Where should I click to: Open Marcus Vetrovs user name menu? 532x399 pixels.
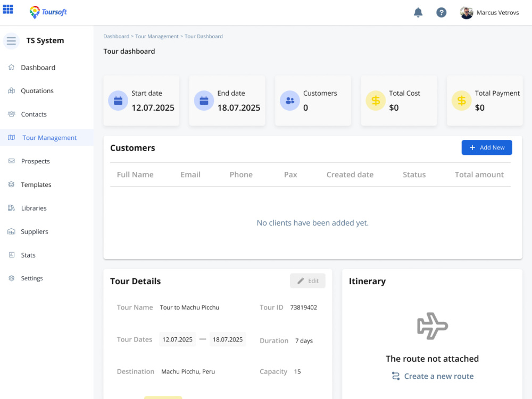click(x=497, y=13)
